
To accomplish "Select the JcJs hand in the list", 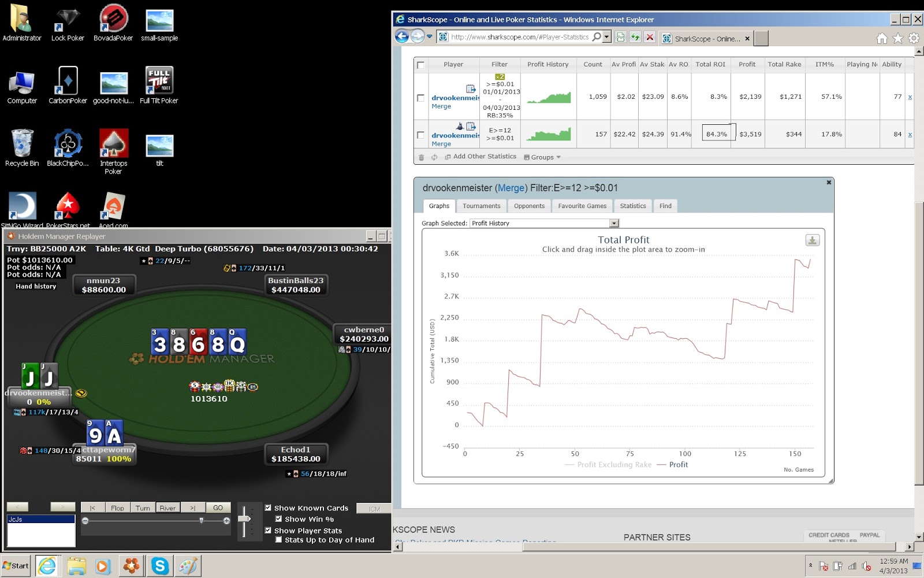I will 40,519.
